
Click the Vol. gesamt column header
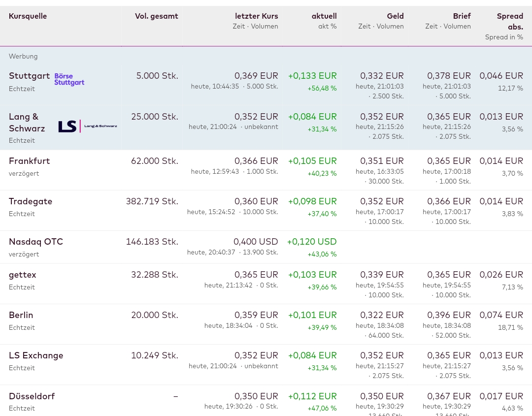157,16
